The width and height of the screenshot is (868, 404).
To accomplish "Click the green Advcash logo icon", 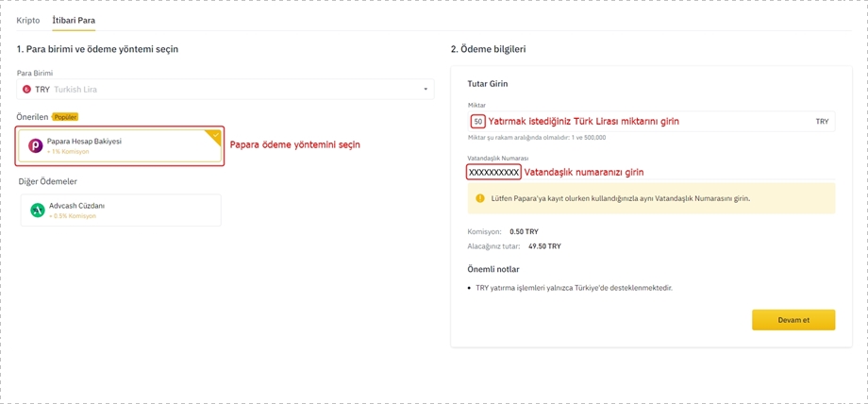I will click(37, 210).
